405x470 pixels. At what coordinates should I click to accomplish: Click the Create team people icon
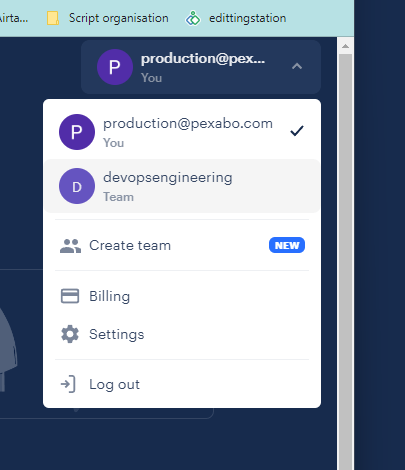pos(70,246)
